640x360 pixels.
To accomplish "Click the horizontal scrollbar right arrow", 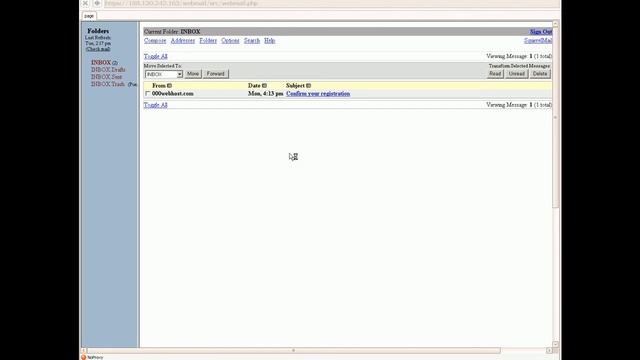I will [549, 351].
